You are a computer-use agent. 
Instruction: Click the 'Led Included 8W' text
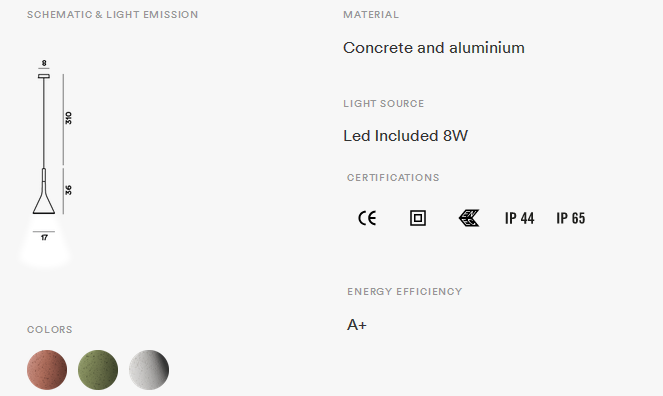(405, 136)
